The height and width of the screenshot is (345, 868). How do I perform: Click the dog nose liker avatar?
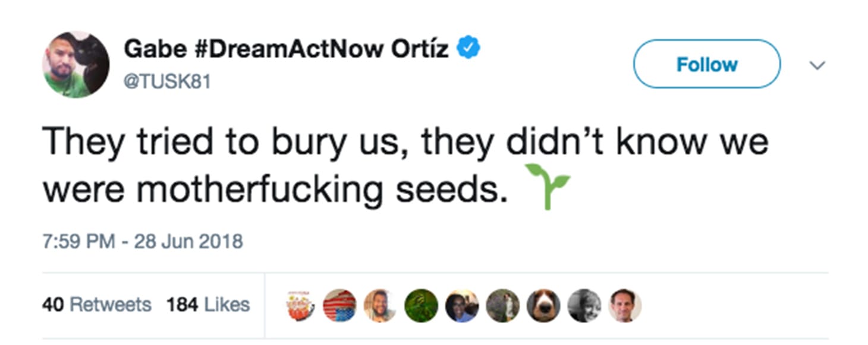[542, 304]
